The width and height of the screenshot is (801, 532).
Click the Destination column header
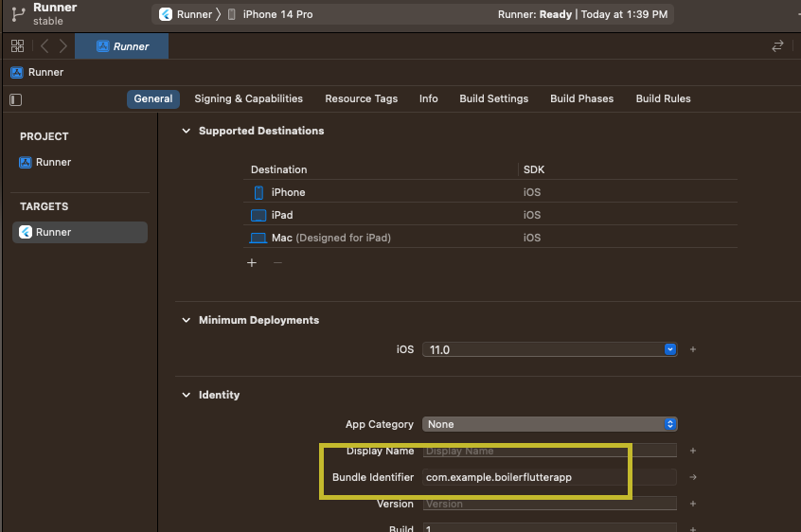pyautogui.click(x=279, y=169)
